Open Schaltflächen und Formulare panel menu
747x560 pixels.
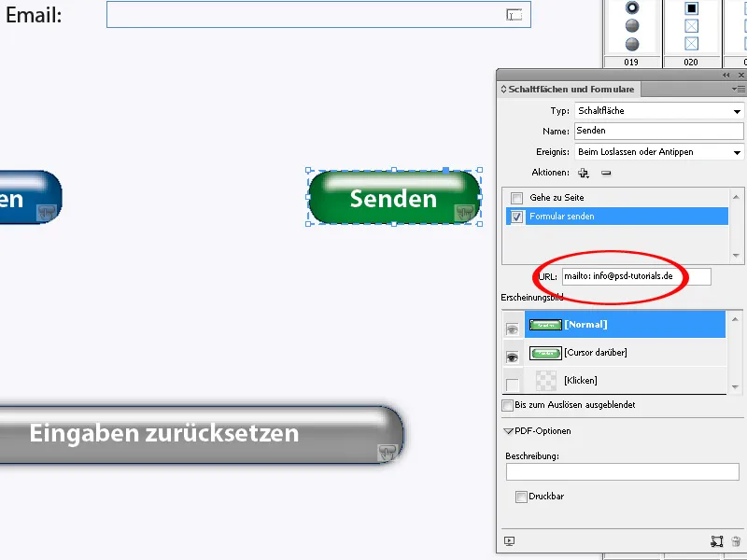tap(738, 89)
